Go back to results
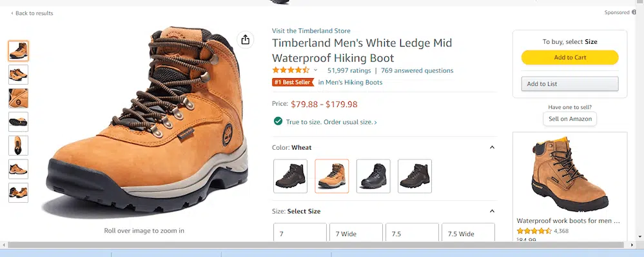The width and height of the screenshot is (644, 257). pos(32,13)
